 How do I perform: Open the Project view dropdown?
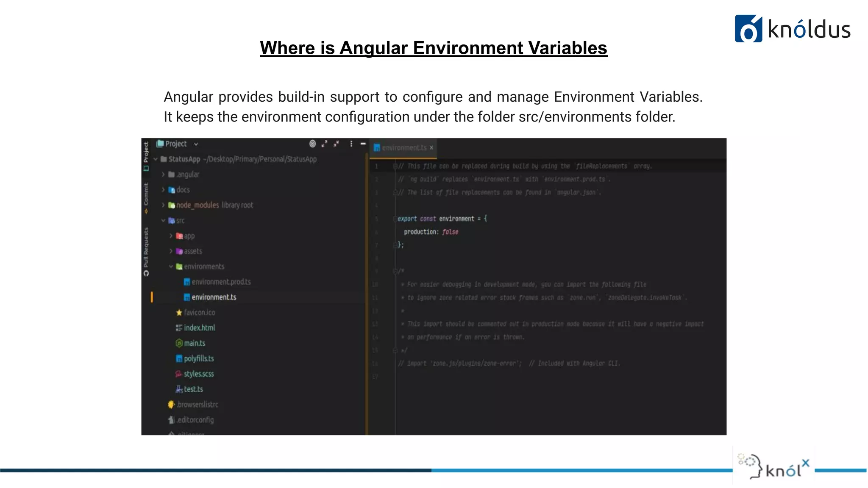[x=196, y=144]
